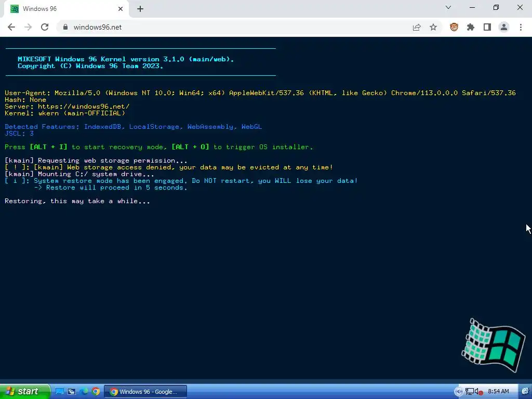The width and height of the screenshot is (532, 399).
Task: Click the 8:54 AM clock
Action: pos(498,392)
